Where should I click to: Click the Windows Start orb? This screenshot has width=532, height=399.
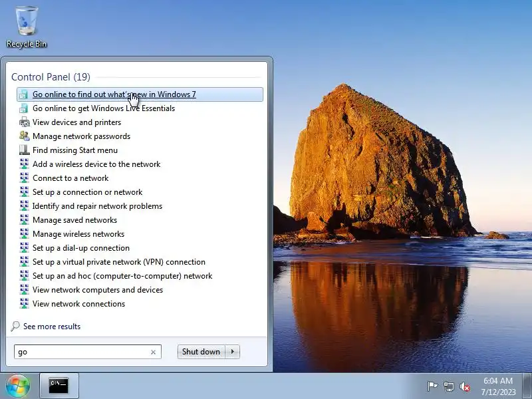[x=18, y=386]
